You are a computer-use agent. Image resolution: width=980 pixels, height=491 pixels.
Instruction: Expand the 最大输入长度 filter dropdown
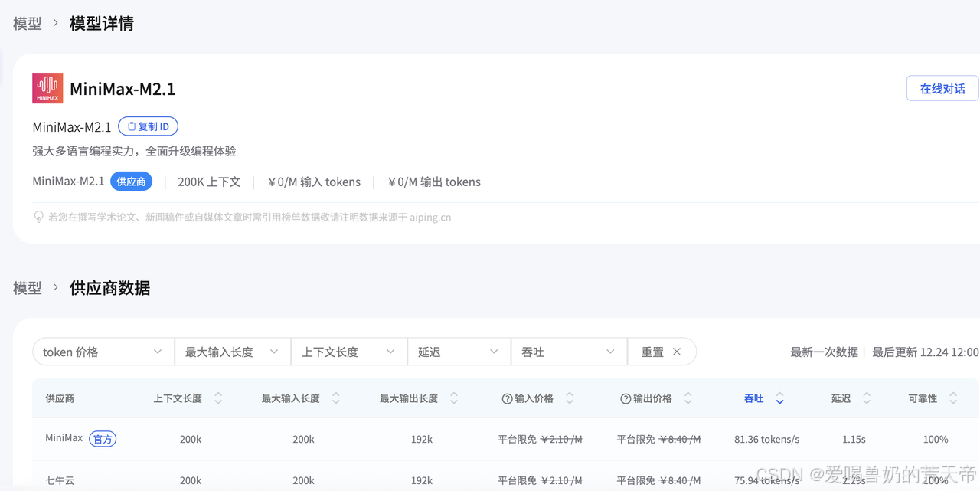233,352
